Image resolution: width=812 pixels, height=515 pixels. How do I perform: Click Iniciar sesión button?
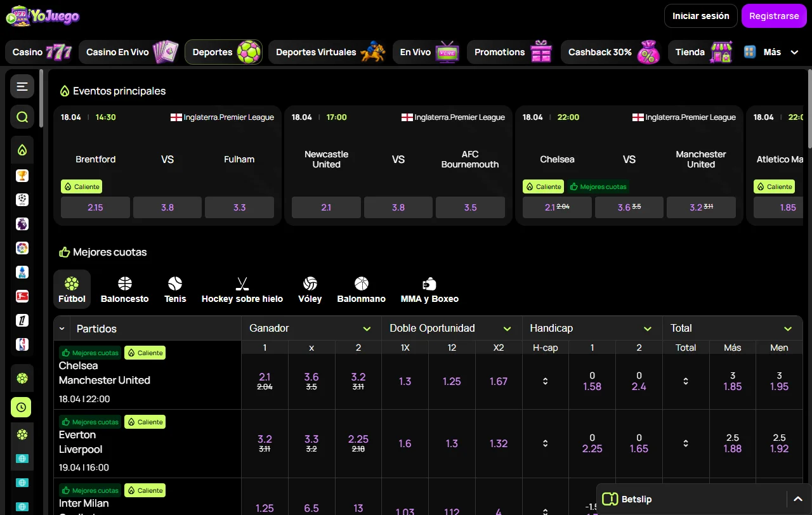701,16
